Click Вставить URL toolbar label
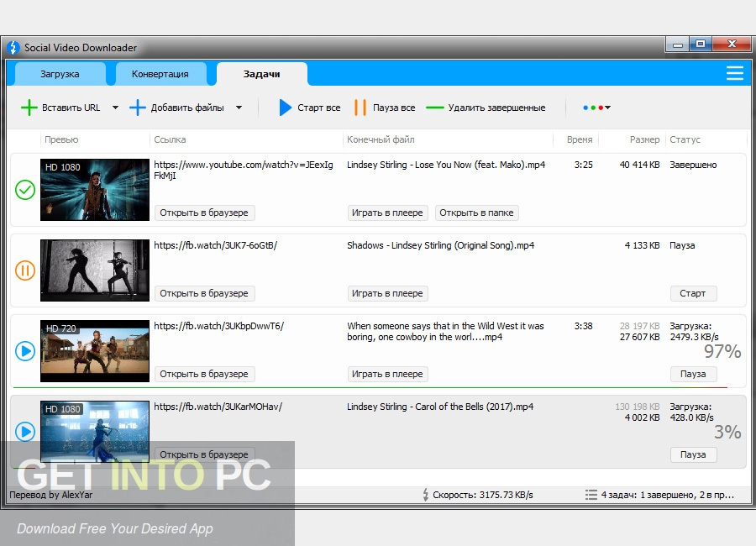Screen dimensions: 756x546 click(x=71, y=108)
